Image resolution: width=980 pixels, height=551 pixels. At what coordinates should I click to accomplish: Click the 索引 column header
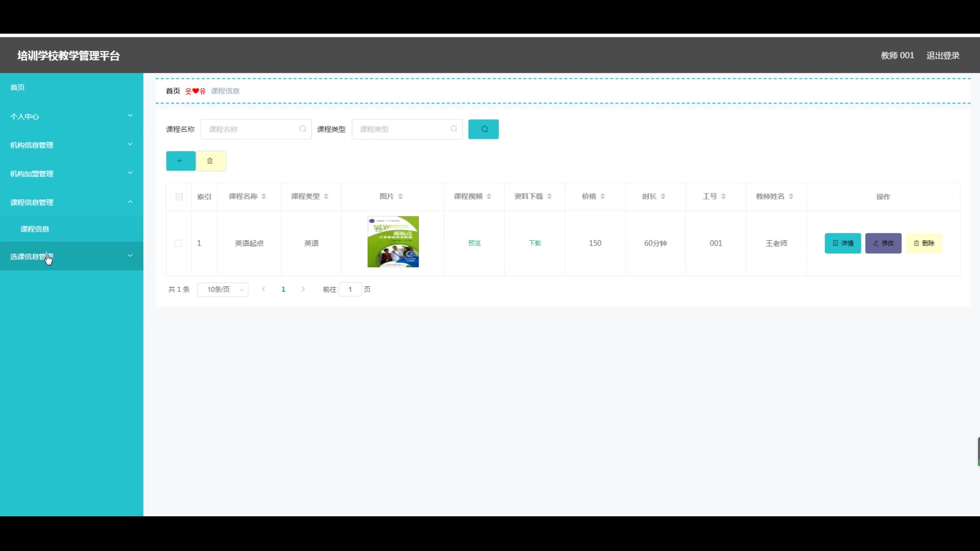point(204,197)
